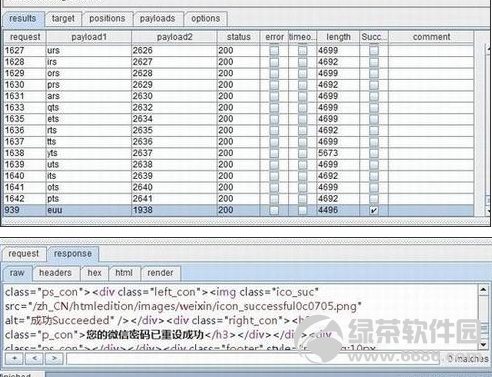Uncheck the Succ checkbox in row 939
The image size is (492, 377).
[374, 210]
